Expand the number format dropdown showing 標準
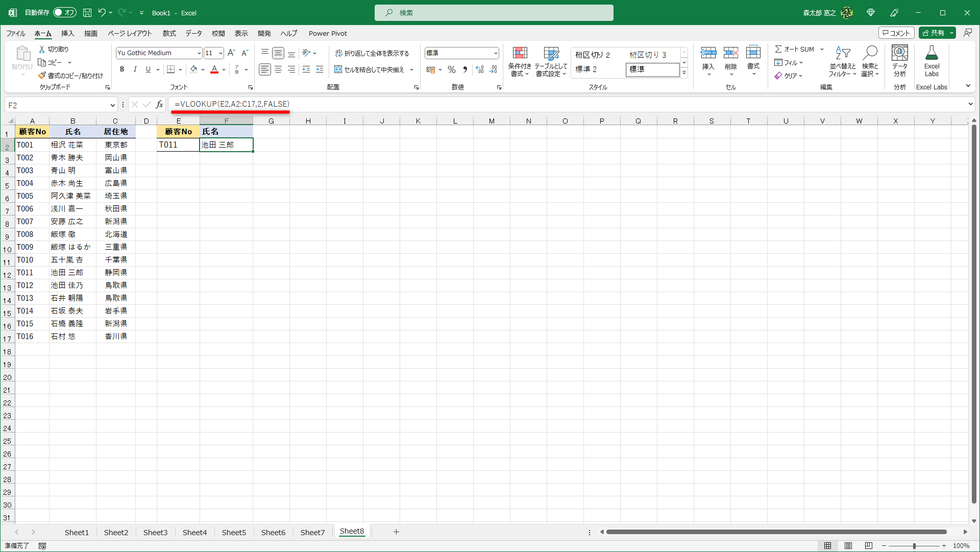980x552 pixels. (x=496, y=53)
